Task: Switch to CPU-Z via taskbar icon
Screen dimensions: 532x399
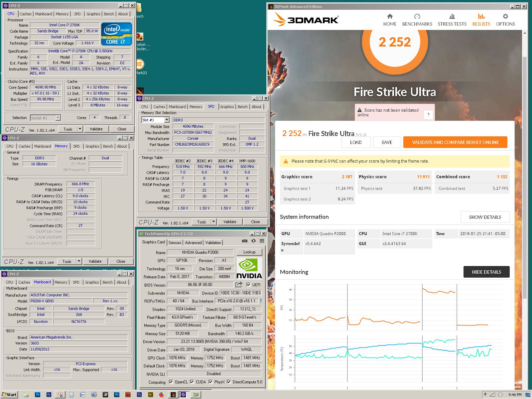Action: 183,395
